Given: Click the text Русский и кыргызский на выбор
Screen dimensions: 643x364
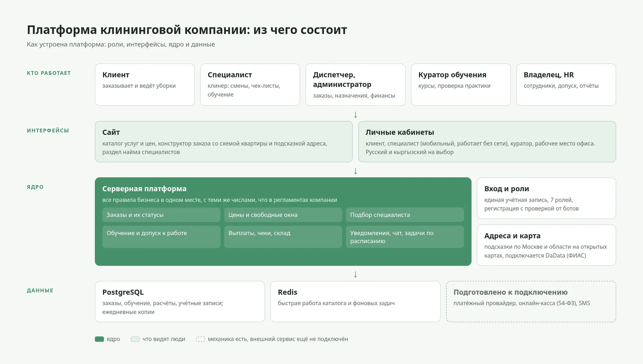Looking at the screenshot, I should click(410, 152).
